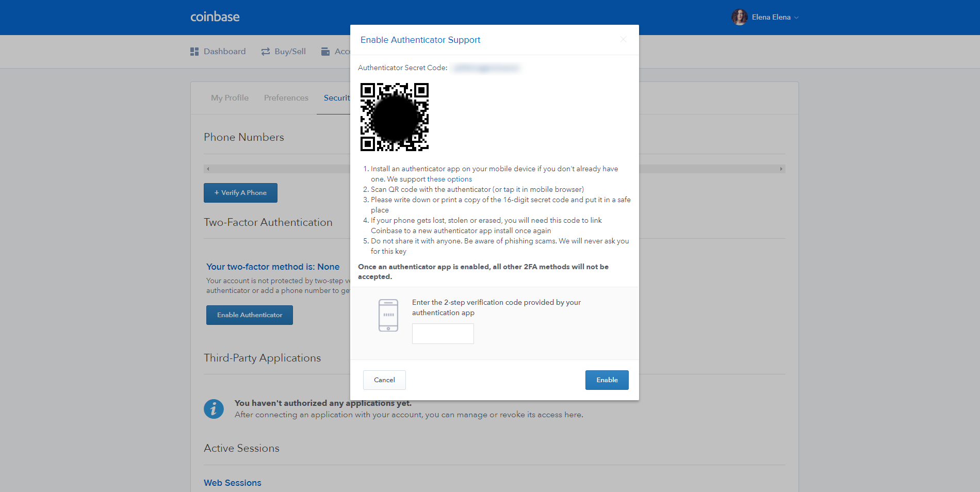Image resolution: width=980 pixels, height=492 pixels.
Task: Open Elena Elena profile avatar
Action: (739, 17)
